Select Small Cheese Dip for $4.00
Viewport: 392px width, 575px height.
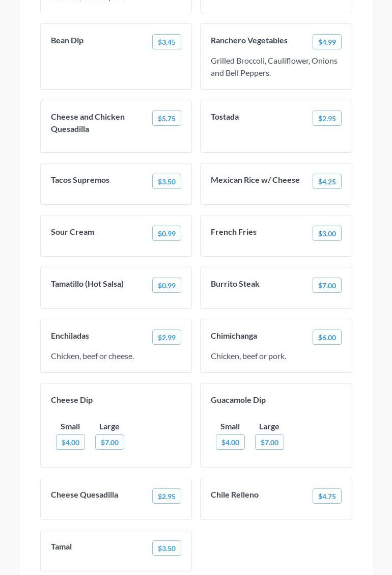[70, 442]
